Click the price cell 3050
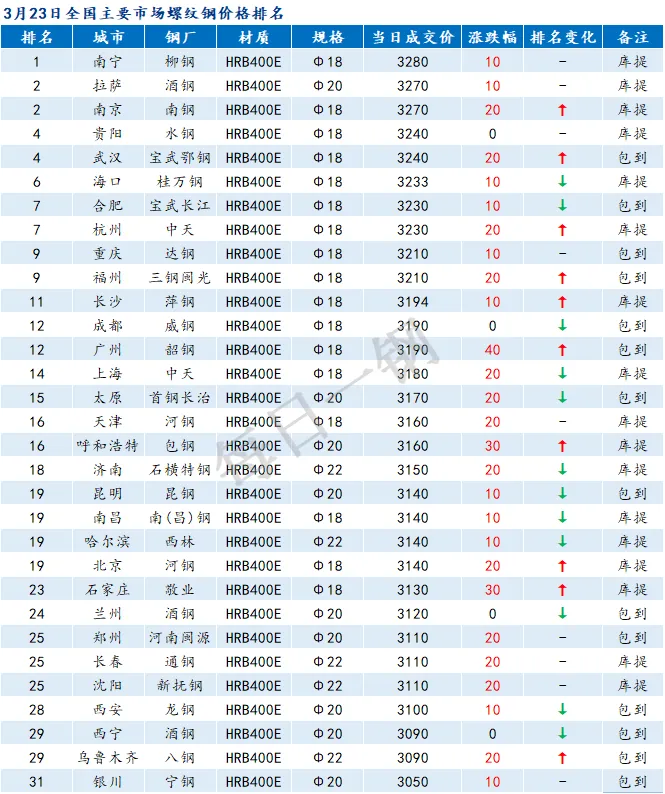665x794 pixels. (x=413, y=782)
